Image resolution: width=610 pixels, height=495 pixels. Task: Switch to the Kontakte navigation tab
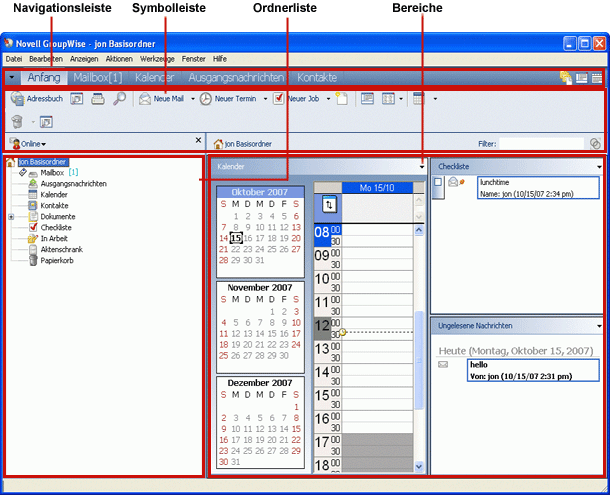[317, 77]
